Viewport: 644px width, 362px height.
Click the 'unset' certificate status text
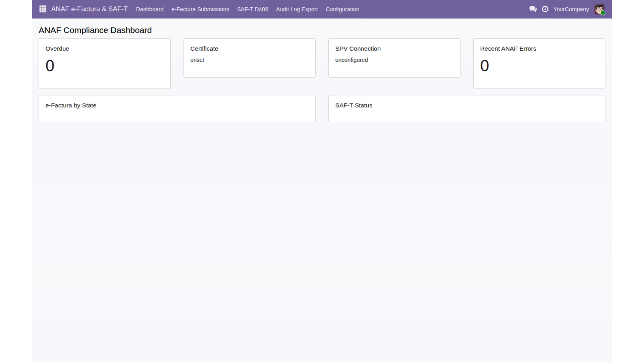pos(197,60)
